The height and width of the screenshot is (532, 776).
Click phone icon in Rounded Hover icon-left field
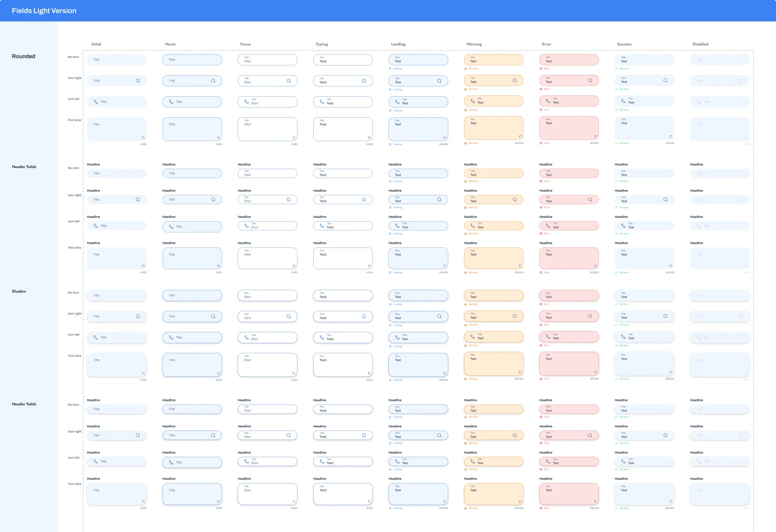(171, 102)
